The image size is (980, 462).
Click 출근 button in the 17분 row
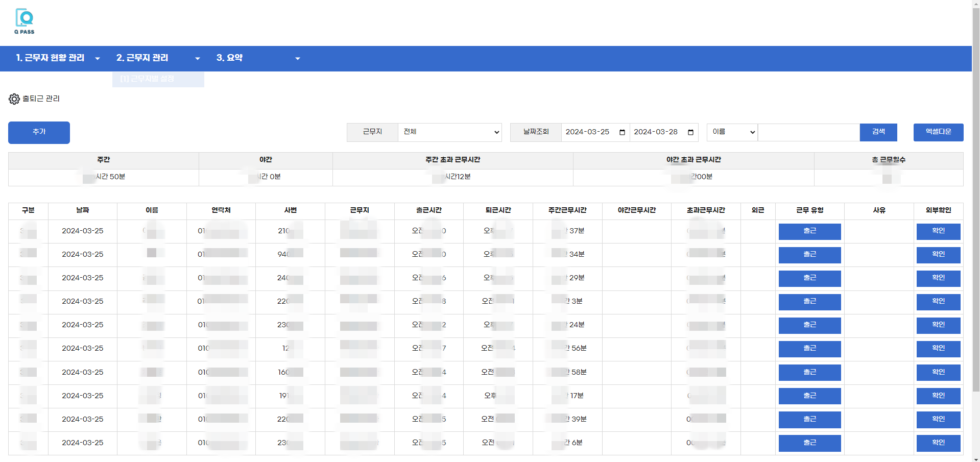[x=810, y=396]
